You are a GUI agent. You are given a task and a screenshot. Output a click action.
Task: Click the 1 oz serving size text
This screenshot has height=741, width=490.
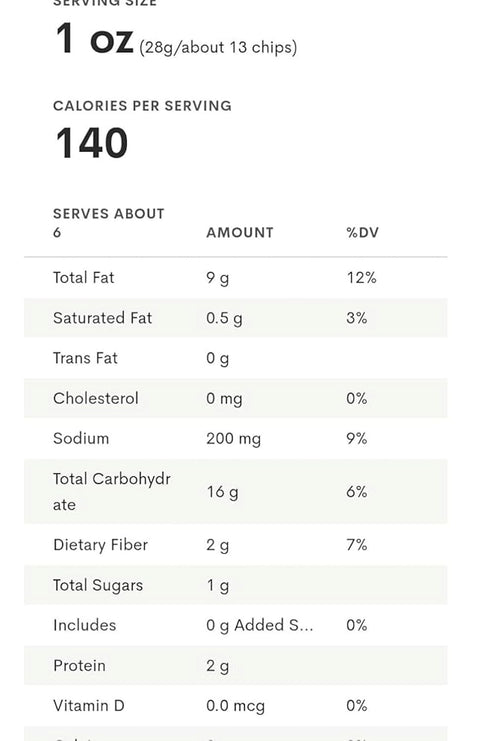click(x=95, y=39)
